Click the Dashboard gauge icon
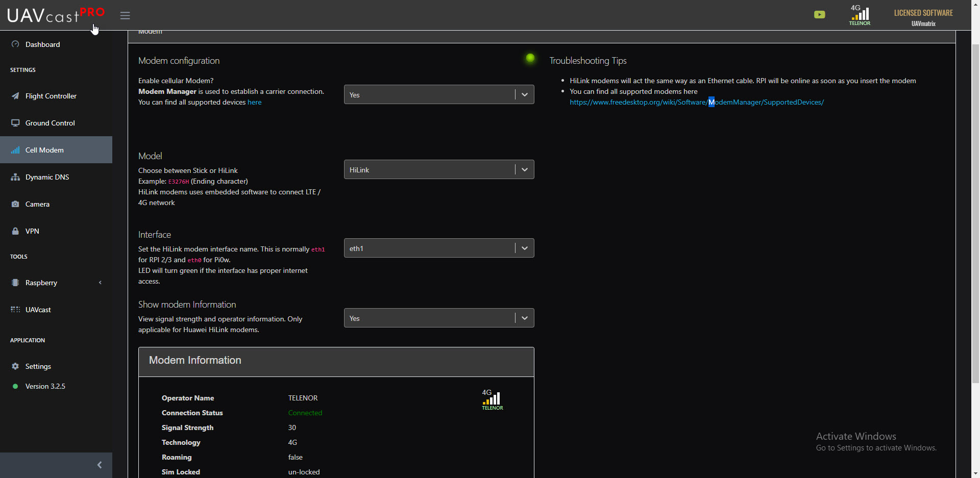 [x=15, y=44]
